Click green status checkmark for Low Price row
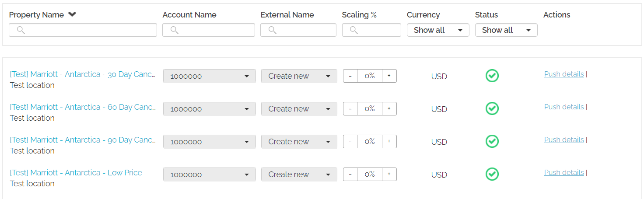 tap(492, 174)
